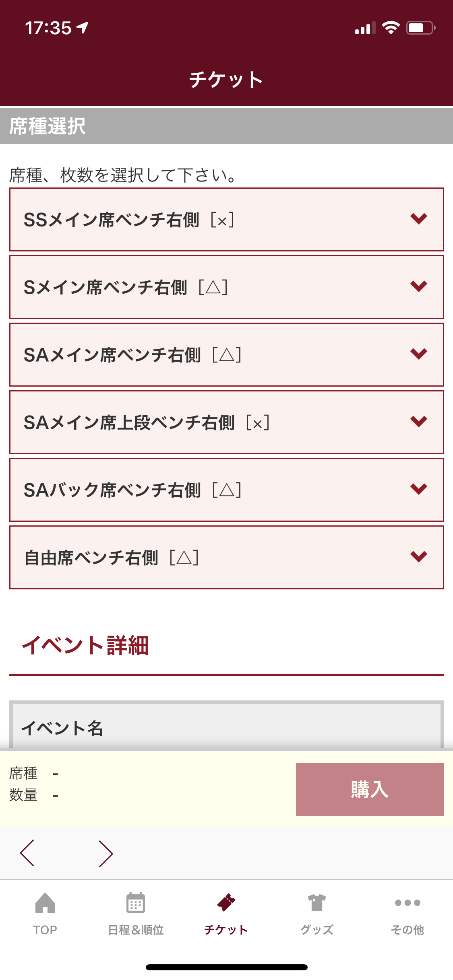Tap the チケット ticket icon
Screen dimensions: 453x980
(x=226, y=903)
